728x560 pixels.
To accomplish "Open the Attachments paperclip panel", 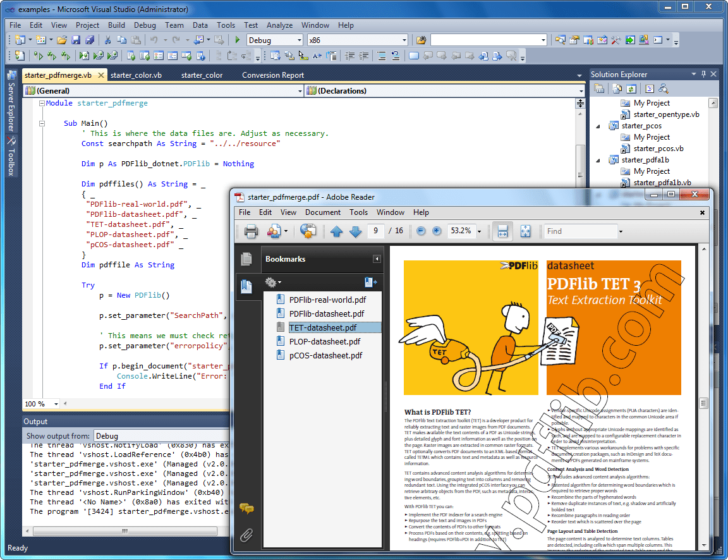I will click(x=246, y=536).
